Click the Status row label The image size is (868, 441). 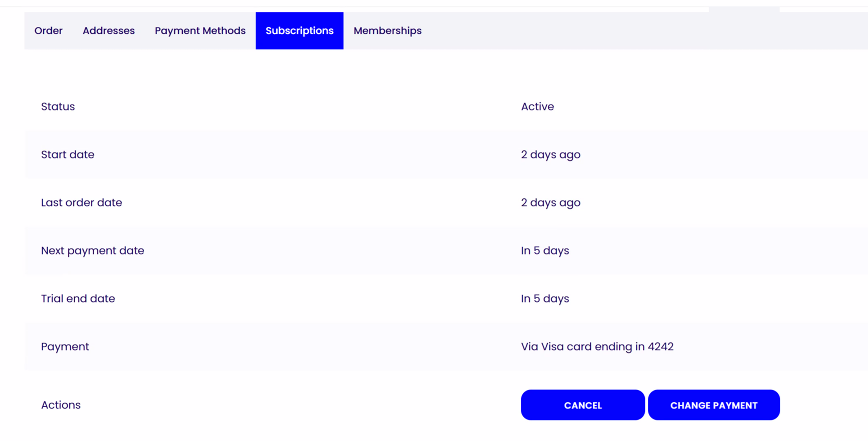click(x=58, y=107)
